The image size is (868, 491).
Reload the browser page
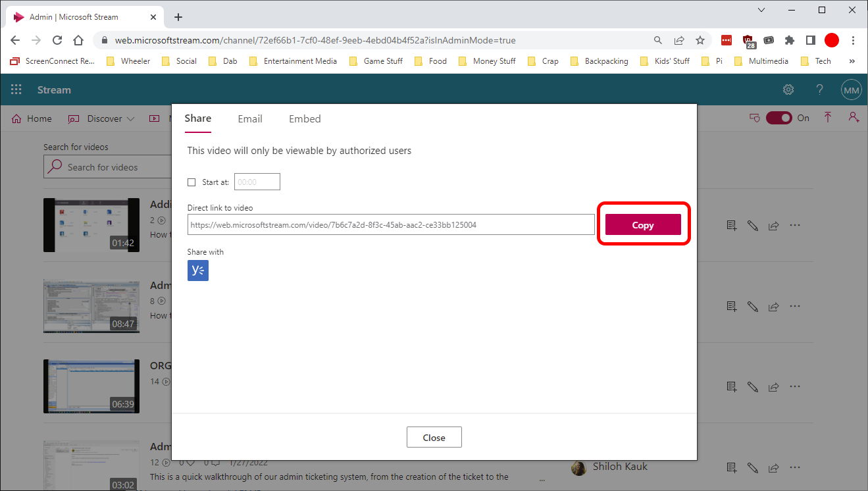[x=57, y=40]
